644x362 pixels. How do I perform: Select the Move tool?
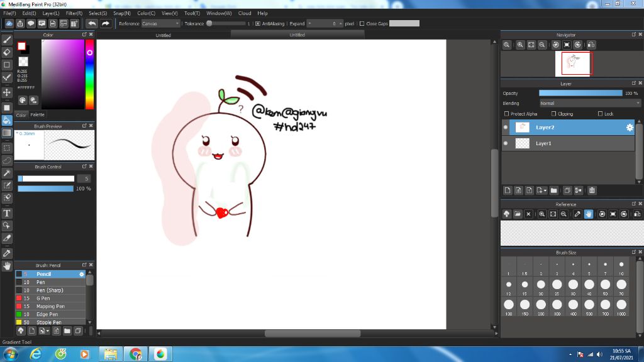tap(7, 92)
